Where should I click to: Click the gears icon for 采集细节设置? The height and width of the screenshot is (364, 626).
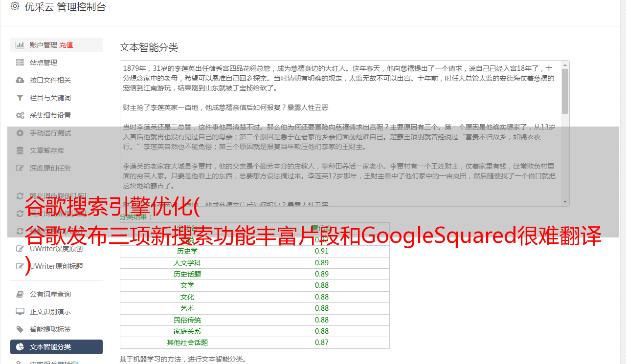click(20, 115)
